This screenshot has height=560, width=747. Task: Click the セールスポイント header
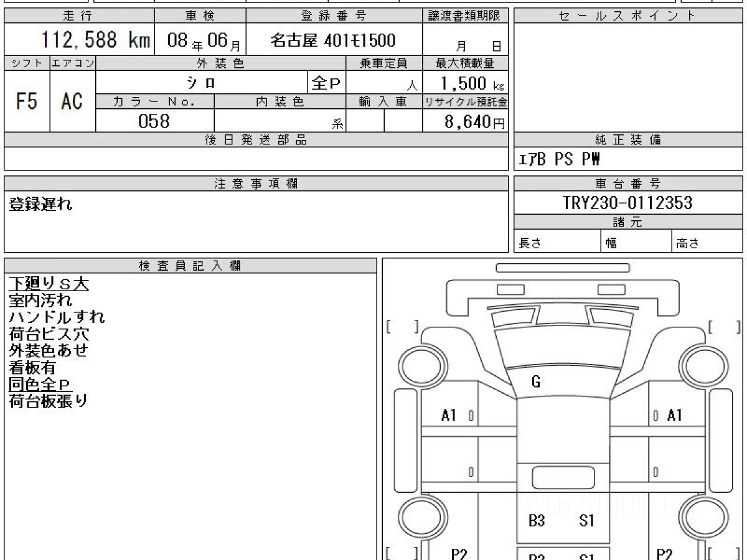(x=628, y=16)
